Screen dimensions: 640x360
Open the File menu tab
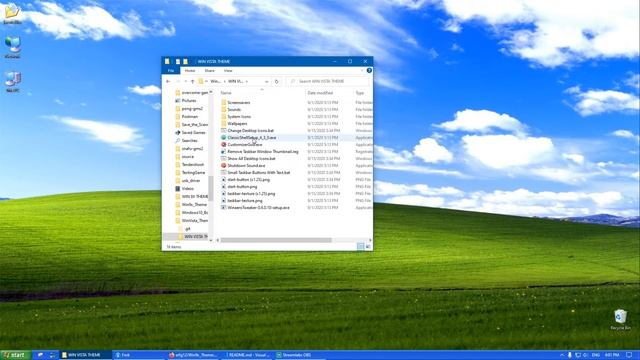171,71
